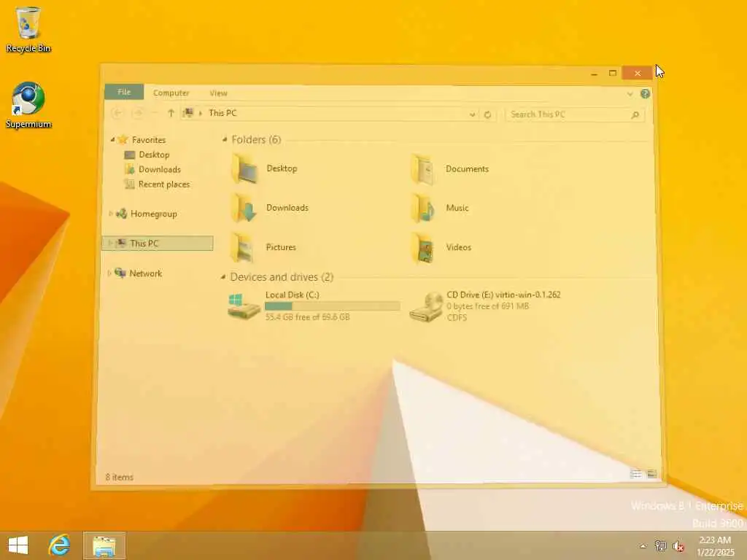Click the This PC icon in address bar

tap(189, 113)
